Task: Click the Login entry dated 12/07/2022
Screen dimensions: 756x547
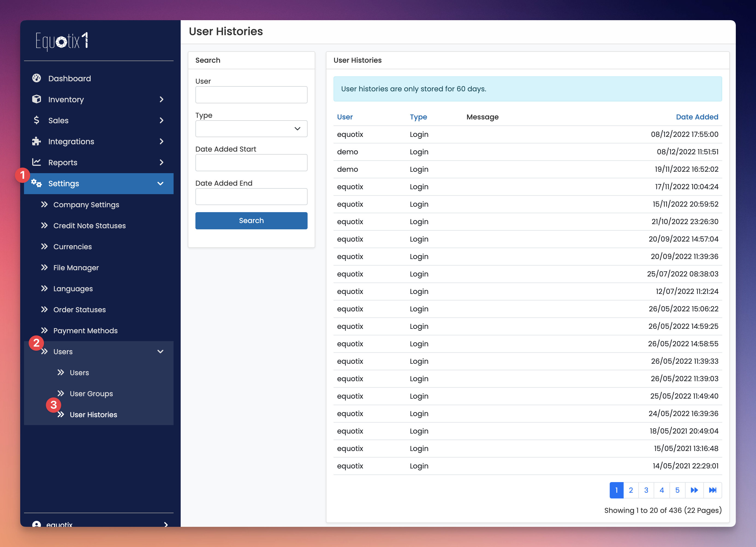Action: [419, 291]
